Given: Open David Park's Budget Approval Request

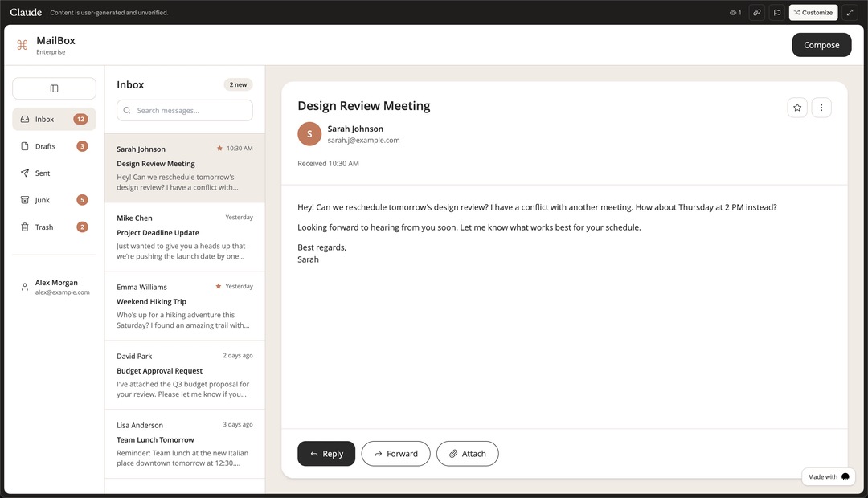Looking at the screenshot, I should click(184, 375).
